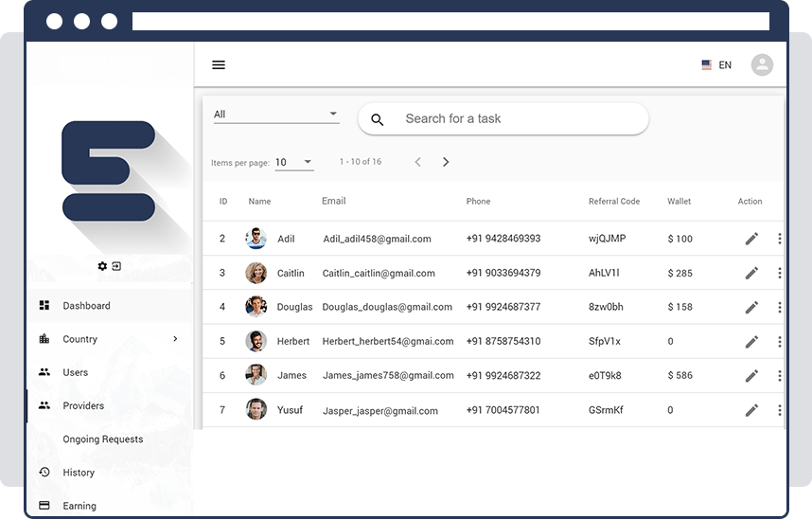Click the Dashboard grid icon
812x519 pixels.
[44, 305]
